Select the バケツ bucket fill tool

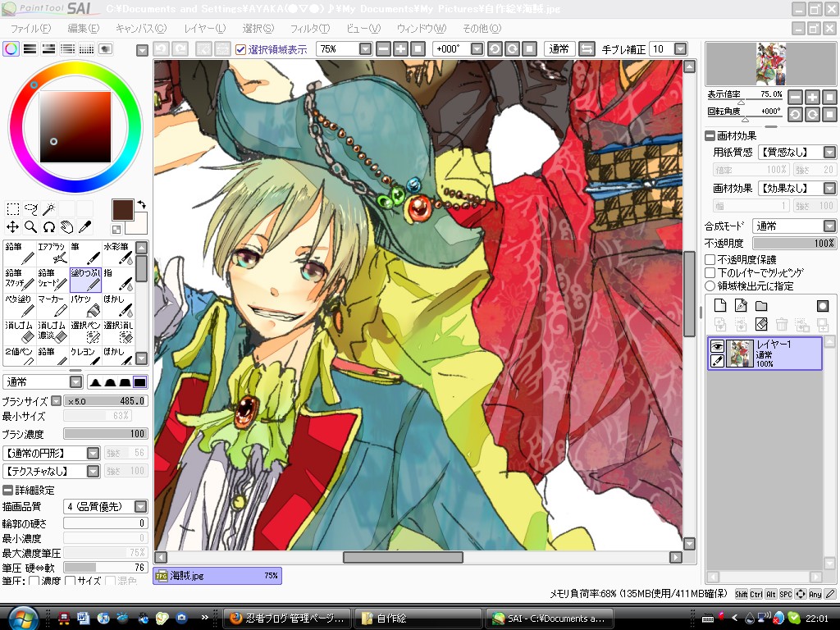85,306
